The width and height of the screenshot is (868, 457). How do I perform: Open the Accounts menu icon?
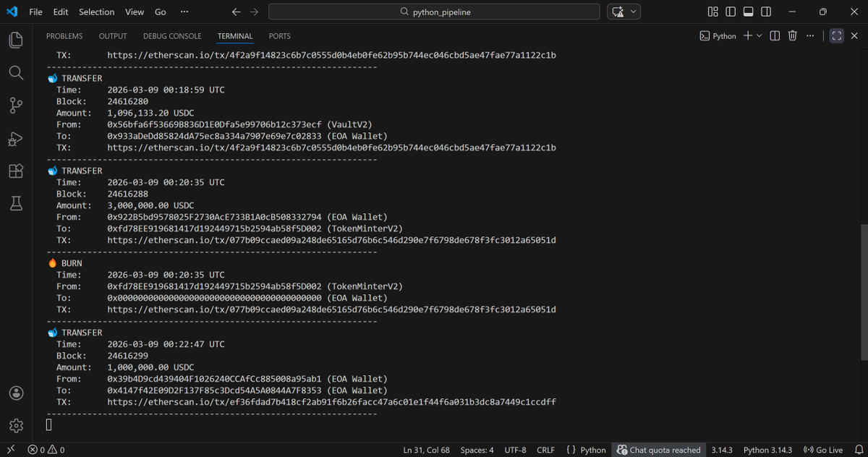pyautogui.click(x=17, y=393)
